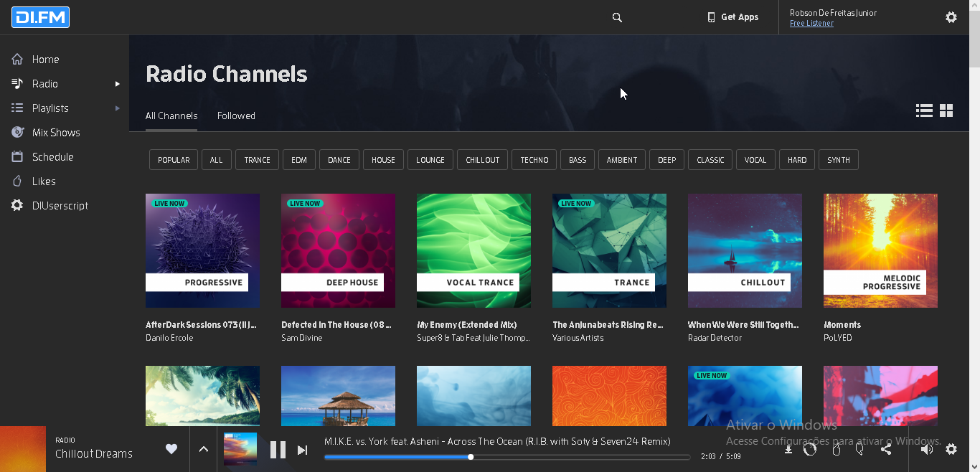
Task: Open the Progressive channel tile
Action: 202,250
